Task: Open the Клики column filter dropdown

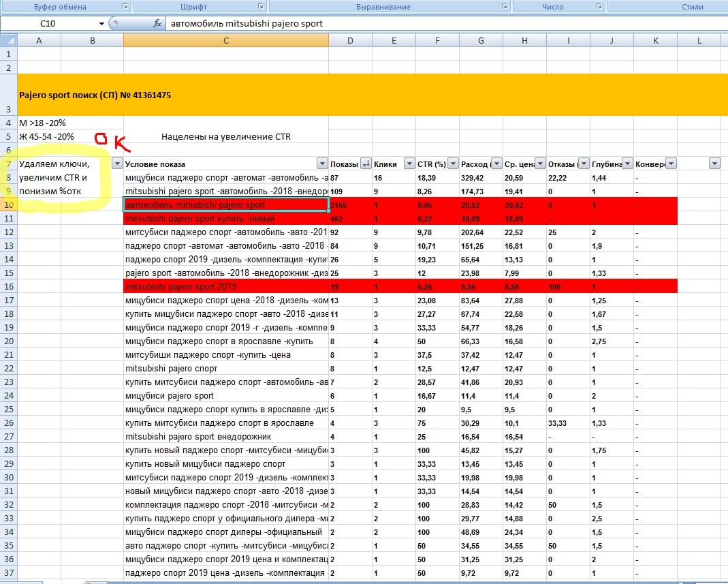Action: tap(409, 164)
